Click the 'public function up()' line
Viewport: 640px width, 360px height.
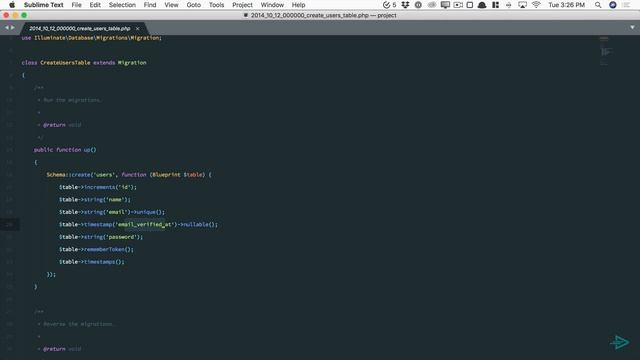65,150
